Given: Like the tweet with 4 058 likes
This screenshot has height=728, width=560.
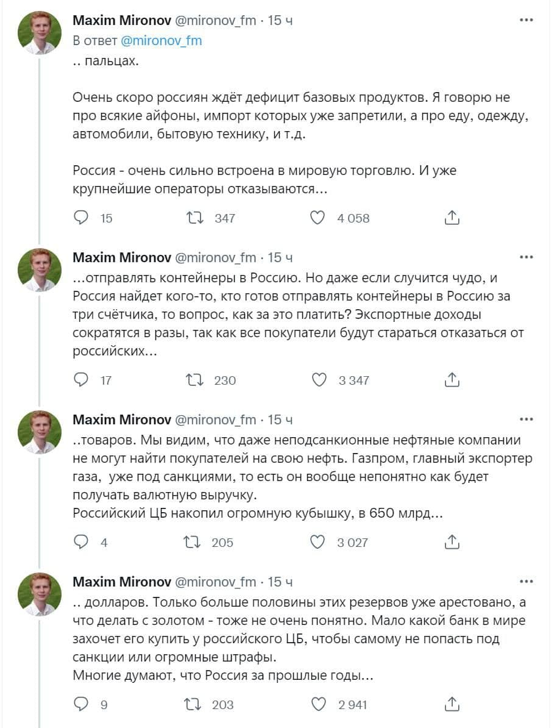Looking at the screenshot, I should 317,218.
